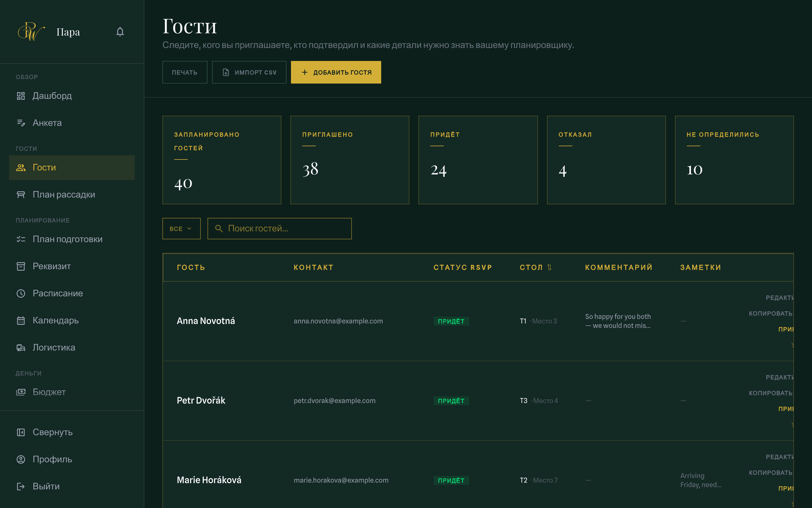Screen dimensions: 812x508
Task: Click Импорт CSV button
Action: pos(249,72)
